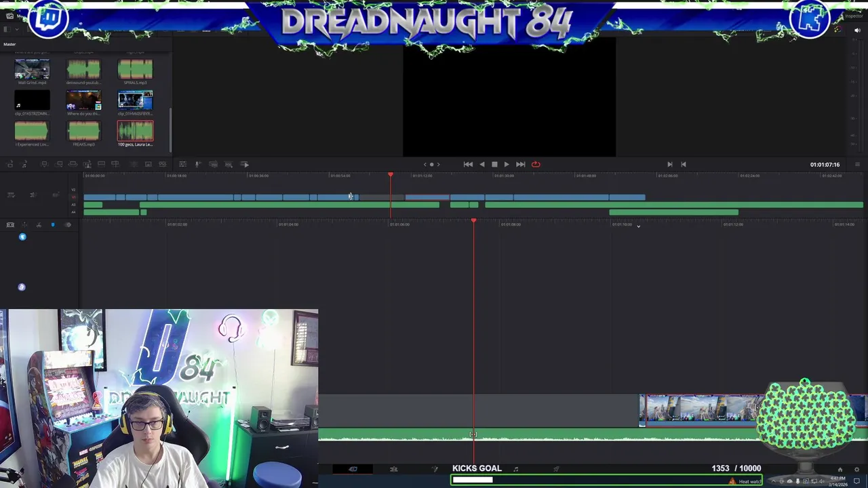Select the Wall Grind.mp4 clip thumbnail
The width and height of the screenshot is (868, 488).
tap(32, 69)
